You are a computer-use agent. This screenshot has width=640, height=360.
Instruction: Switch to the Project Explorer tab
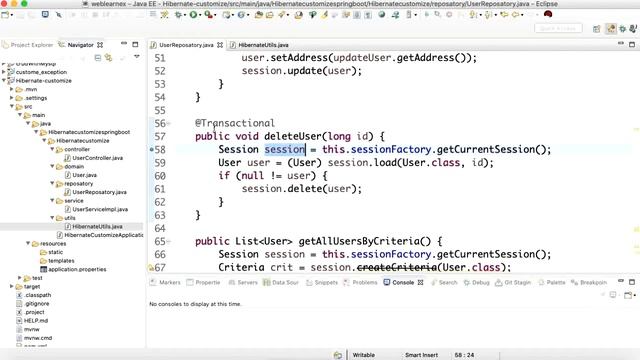(x=28, y=45)
